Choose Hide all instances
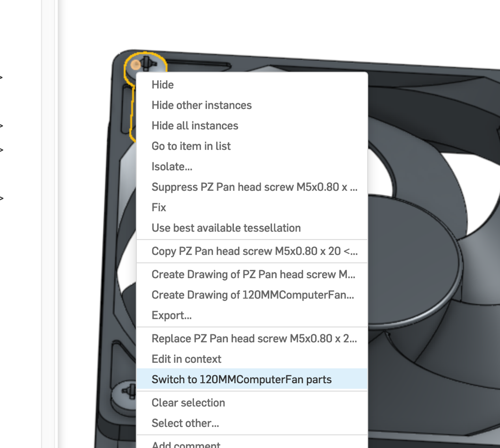Viewport: 500px width, 448px height. [x=252, y=126]
